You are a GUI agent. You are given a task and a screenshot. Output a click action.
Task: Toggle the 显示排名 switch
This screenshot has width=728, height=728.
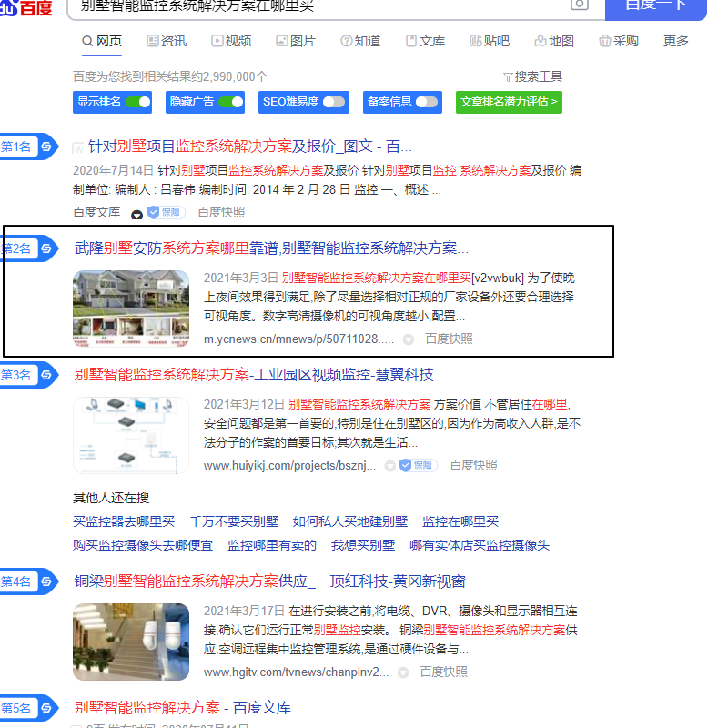coord(138,102)
